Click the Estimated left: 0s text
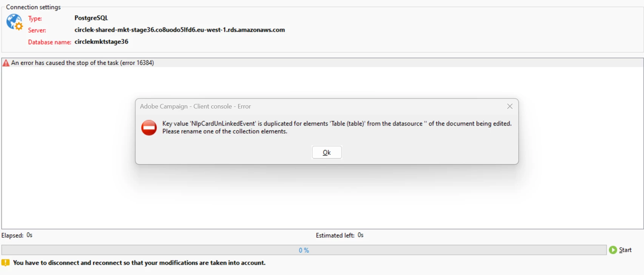Viewport: 644px width, 275px height. point(340,235)
